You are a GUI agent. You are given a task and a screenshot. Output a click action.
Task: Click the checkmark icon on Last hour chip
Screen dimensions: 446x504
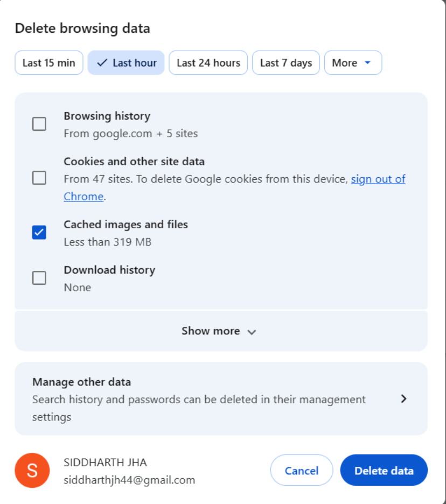(x=102, y=63)
